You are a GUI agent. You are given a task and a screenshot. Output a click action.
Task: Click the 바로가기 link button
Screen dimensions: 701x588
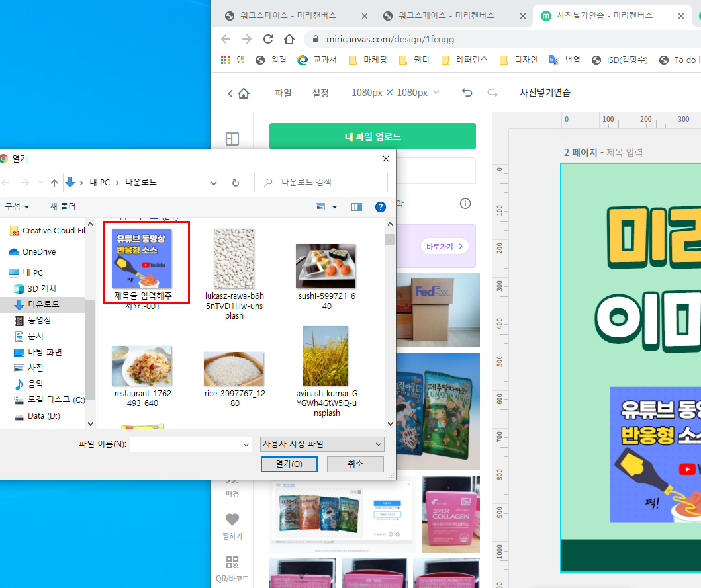pyautogui.click(x=444, y=246)
